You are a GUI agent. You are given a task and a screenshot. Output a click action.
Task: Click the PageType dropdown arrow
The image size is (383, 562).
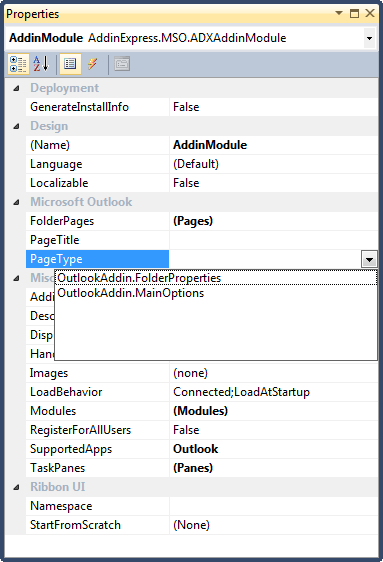coord(369,259)
